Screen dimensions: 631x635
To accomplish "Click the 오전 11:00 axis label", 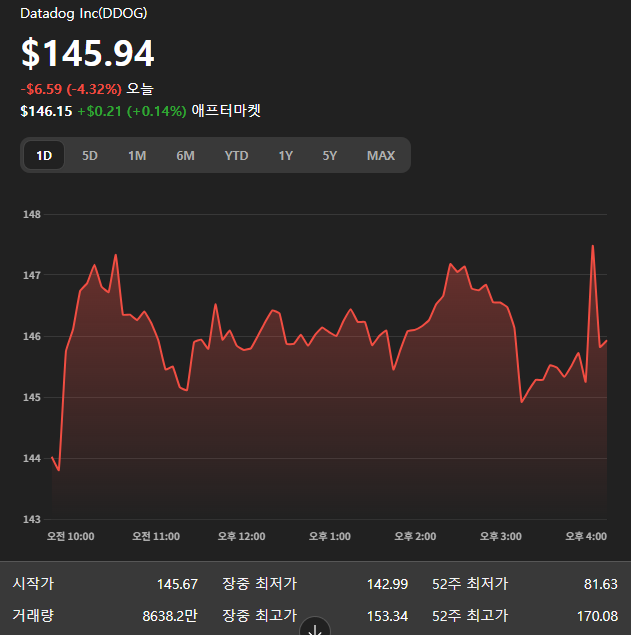I will click(156, 536).
